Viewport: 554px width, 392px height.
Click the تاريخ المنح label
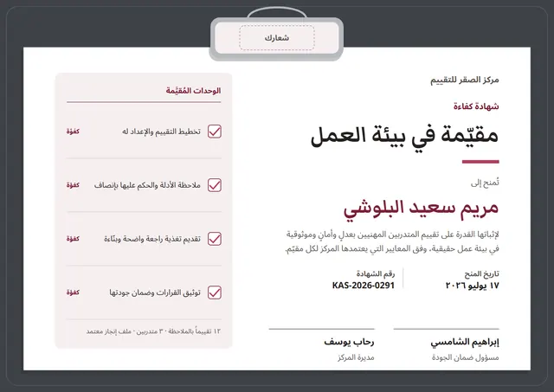[481, 274]
